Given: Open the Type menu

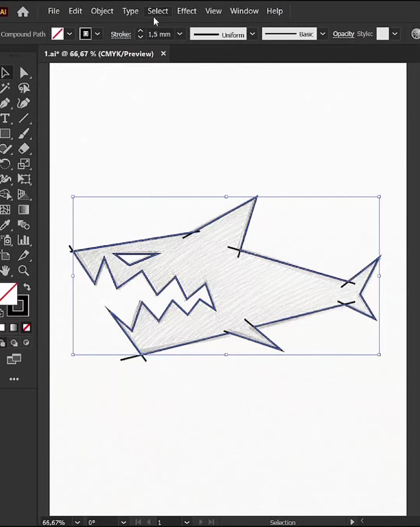Looking at the screenshot, I should click(130, 11).
